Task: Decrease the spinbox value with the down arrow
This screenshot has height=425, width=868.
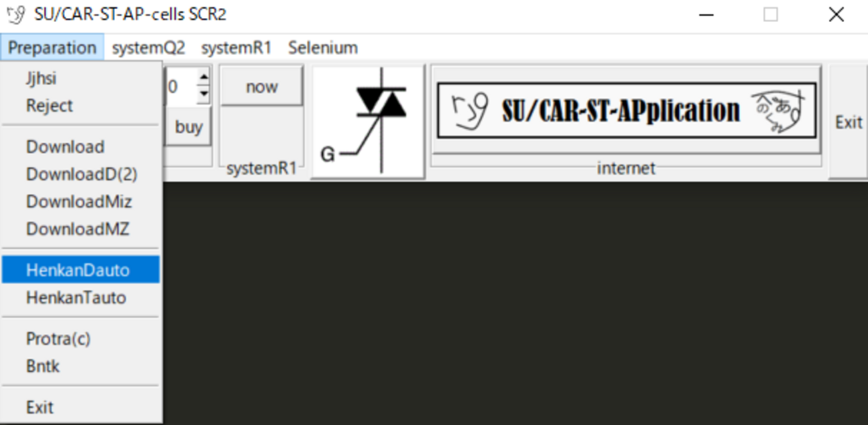Action: (204, 96)
